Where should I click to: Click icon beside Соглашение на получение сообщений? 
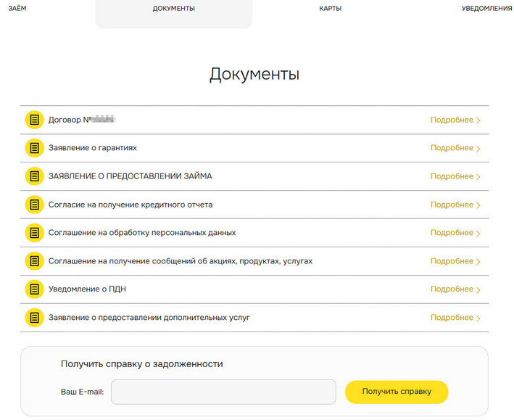click(x=34, y=261)
